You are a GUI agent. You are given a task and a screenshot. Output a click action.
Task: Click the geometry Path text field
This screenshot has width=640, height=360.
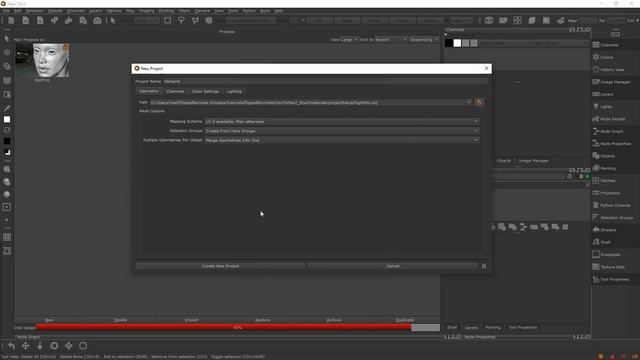coord(308,102)
